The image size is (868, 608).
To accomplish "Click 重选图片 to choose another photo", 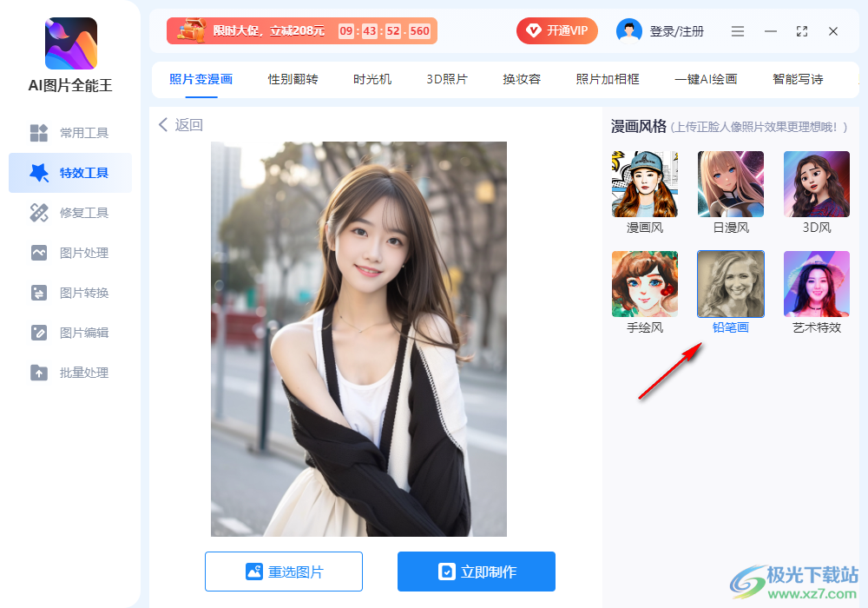I will [284, 572].
